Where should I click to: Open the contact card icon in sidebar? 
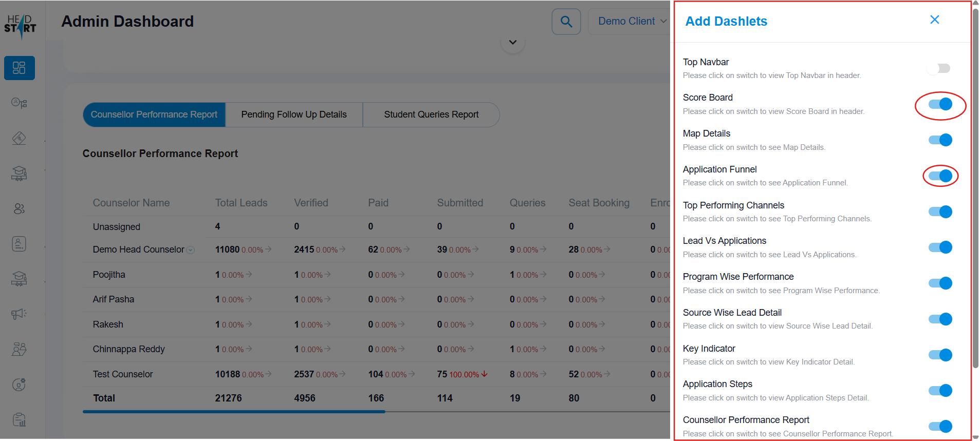click(x=19, y=244)
